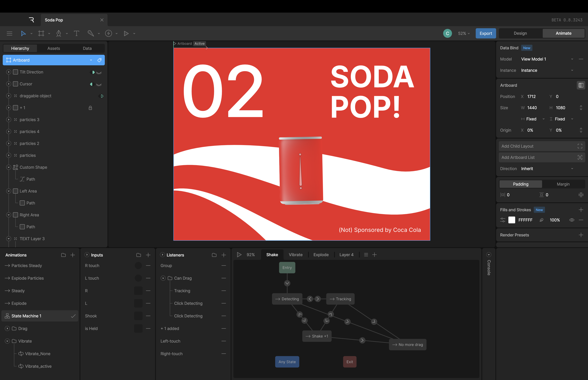Image resolution: width=588 pixels, height=380 pixels.
Task: Open the View Model 1 dropdown
Action: (x=547, y=59)
